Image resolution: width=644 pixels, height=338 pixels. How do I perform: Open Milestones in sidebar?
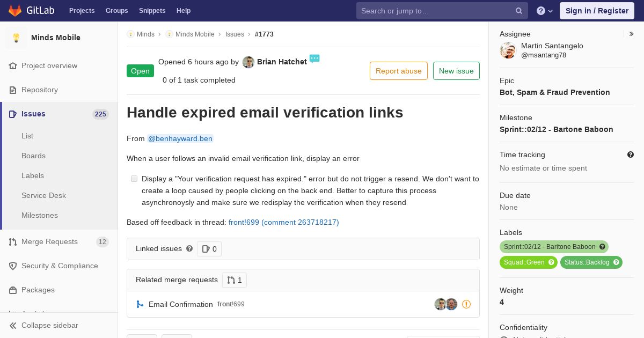40,215
